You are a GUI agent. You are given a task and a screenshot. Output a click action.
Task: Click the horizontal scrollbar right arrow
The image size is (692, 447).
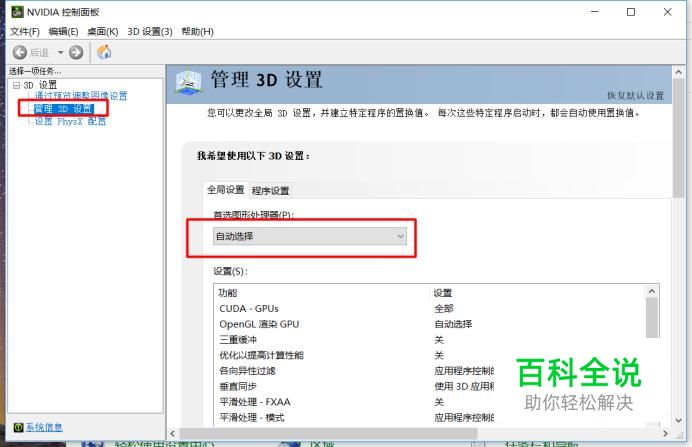point(666,434)
